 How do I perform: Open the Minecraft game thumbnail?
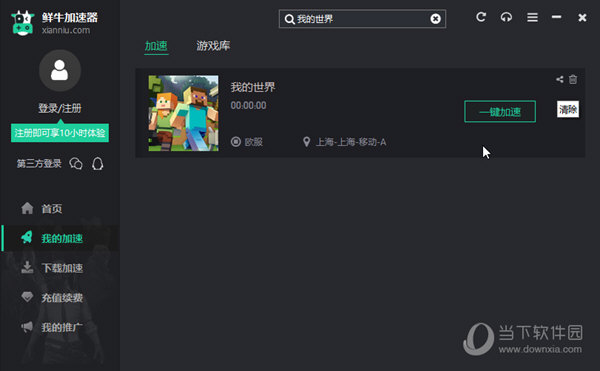184,113
